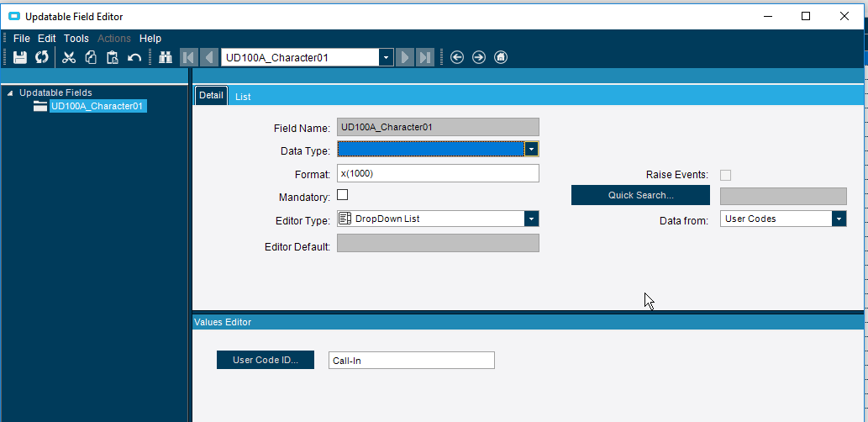Screen dimensions: 868x422
Task: Toggle the Raise Events checkbox
Action: 725,175
